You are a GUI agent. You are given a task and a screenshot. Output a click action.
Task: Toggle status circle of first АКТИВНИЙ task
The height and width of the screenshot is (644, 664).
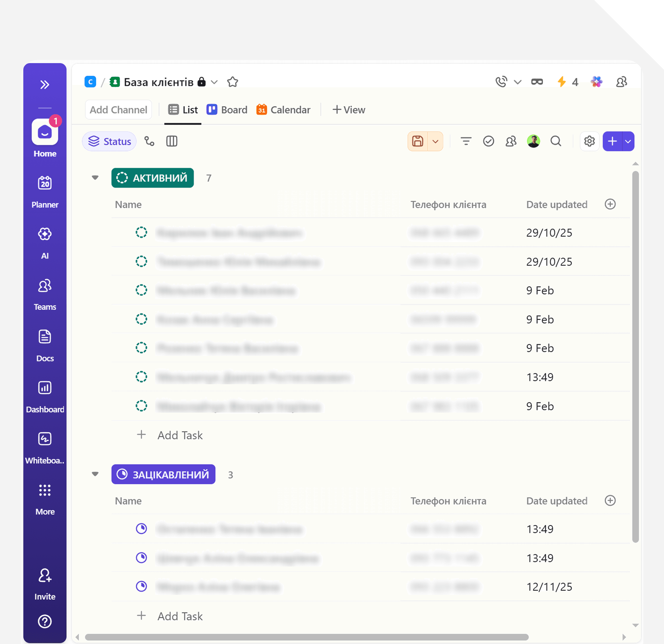[141, 232]
